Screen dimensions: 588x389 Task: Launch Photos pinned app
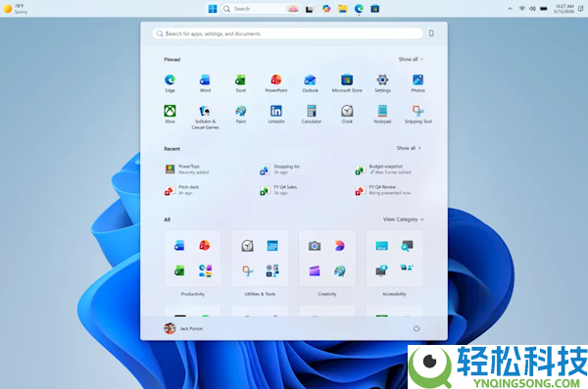417,83
